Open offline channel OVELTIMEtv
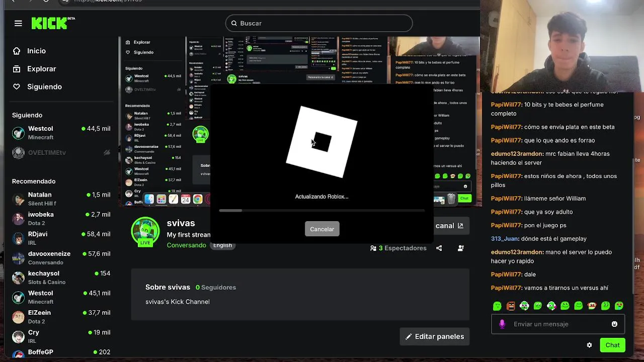 click(x=61, y=152)
